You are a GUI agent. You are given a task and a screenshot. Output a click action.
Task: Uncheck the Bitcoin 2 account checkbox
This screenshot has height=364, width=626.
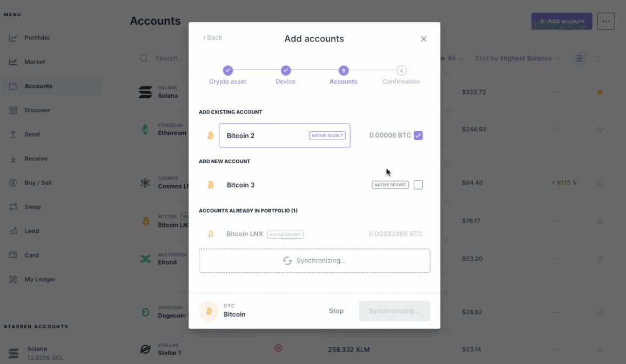(418, 136)
